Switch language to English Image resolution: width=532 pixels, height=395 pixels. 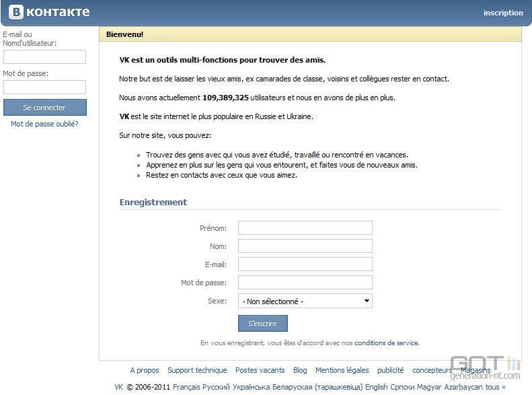tap(376, 387)
